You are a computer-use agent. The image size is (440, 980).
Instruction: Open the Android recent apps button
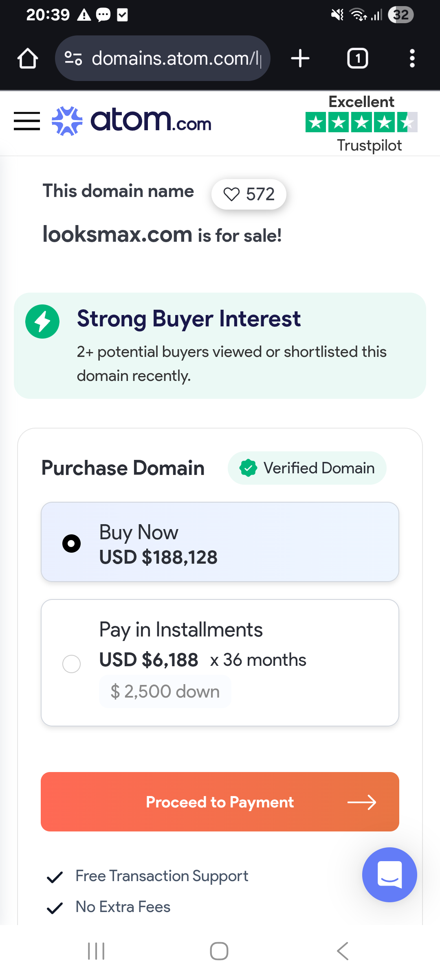coord(97,951)
